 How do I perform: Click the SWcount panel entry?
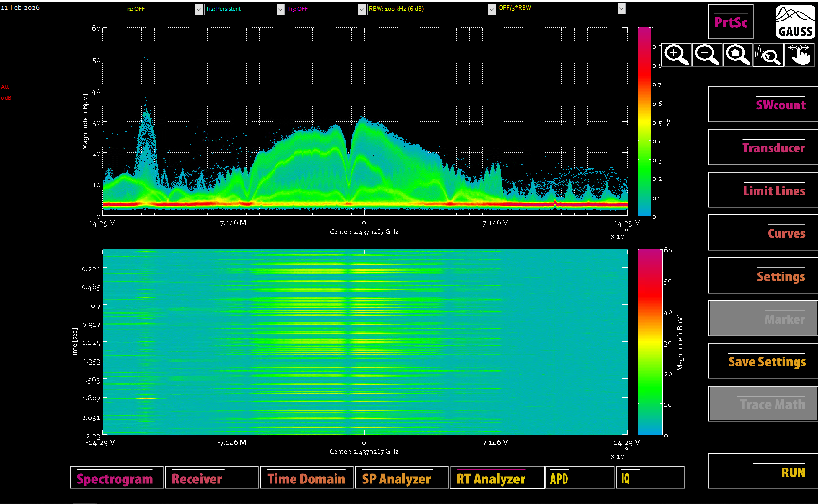point(762,104)
